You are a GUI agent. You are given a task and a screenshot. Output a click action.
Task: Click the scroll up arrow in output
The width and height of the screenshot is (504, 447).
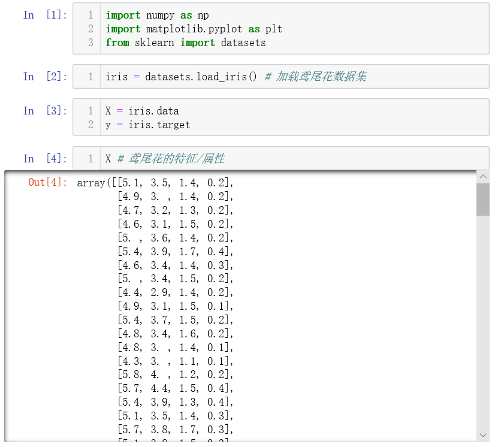[483, 177]
